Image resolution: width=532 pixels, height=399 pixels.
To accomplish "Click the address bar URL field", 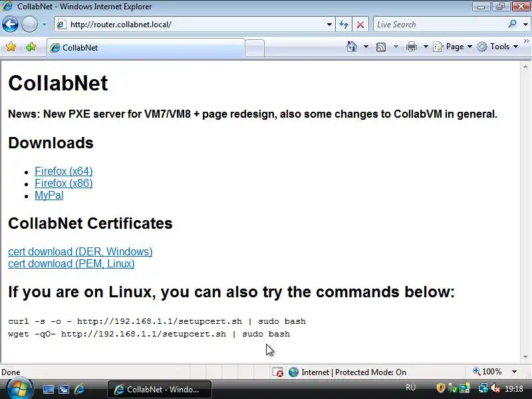I will tap(190, 25).
